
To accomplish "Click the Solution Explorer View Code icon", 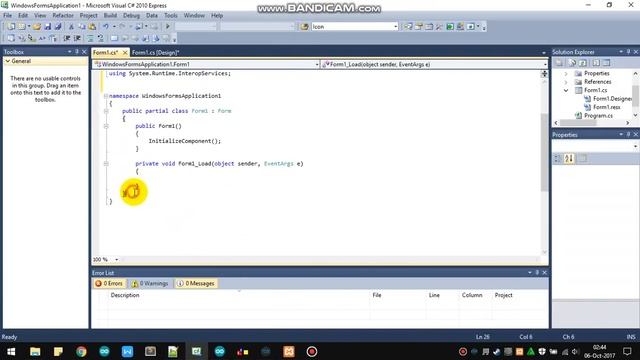I will (596, 63).
